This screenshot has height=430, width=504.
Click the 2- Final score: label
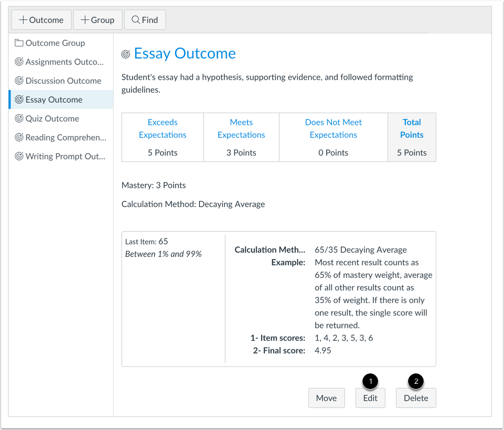pos(279,351)
